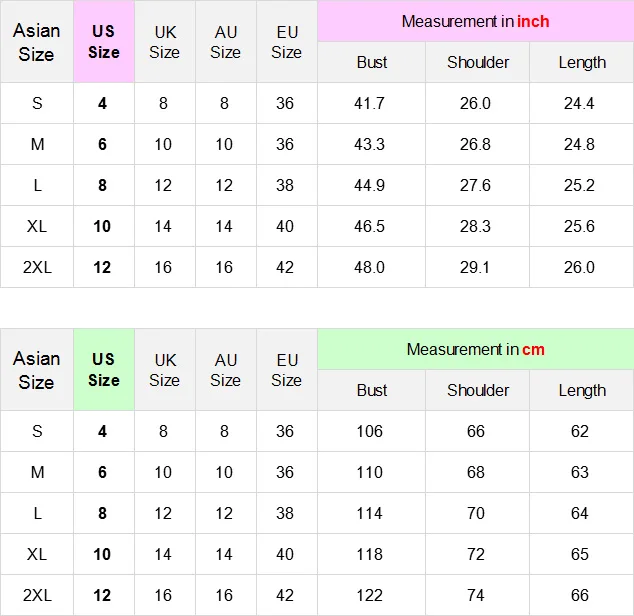Click Bust value 41.7 in inch table
The height and width of the screenshot is (616, 634).
pyautogui.click(x=371, y=103)
